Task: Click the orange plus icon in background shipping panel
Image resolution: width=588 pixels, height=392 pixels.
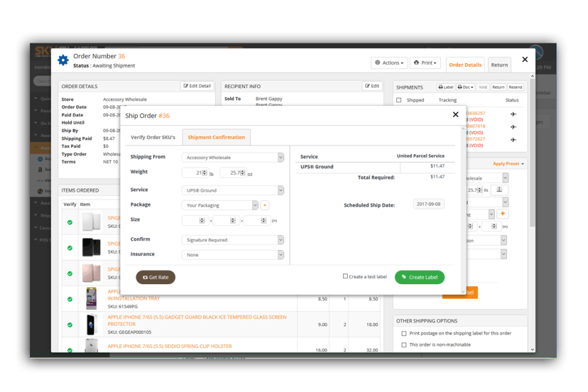Action: click(x=502, y=213)
